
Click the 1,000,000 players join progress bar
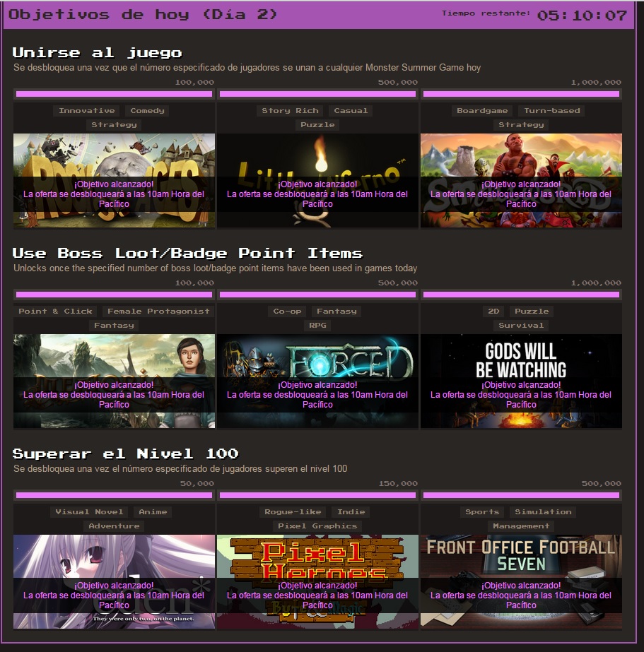pyautogui.click(x=521, y=94)
